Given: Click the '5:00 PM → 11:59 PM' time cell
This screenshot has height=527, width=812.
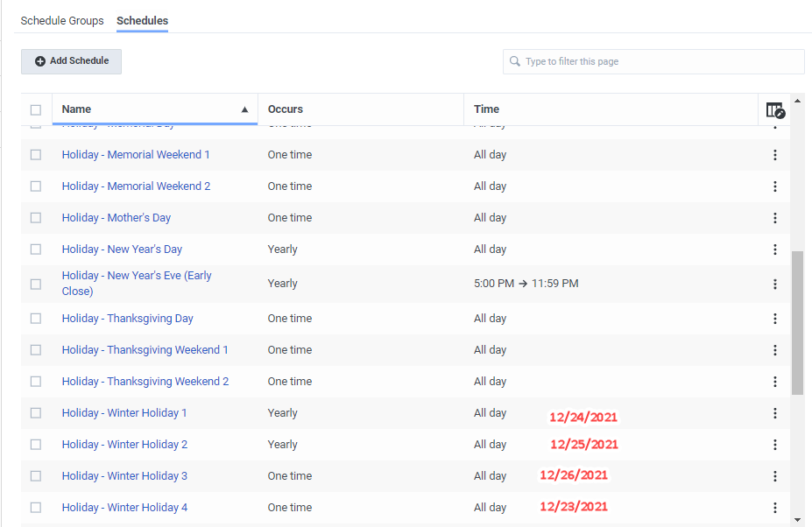Looking at the screenshot, I should pos(526,284).
